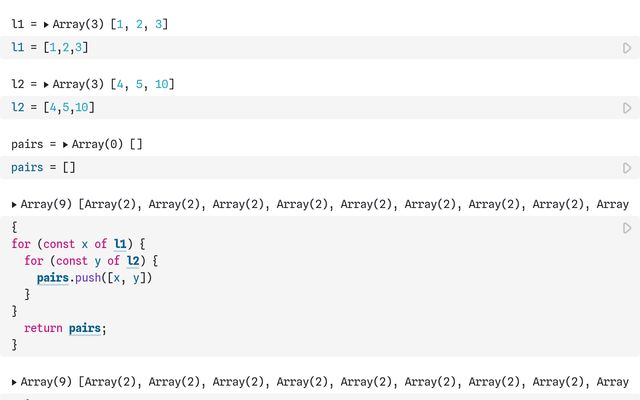The width and height of the screenshot is (640, 400).
Task: Expand the bottom Array(9) result
Action: point(14,383)
